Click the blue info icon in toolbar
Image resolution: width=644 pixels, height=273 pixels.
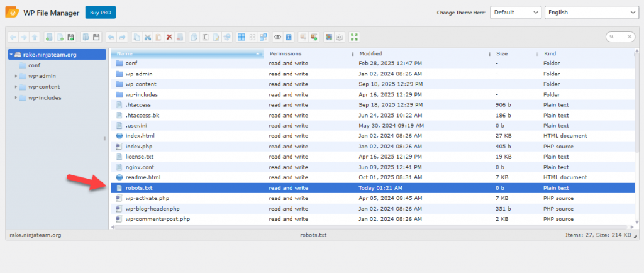pyautogui.click(x=287, y=37)
